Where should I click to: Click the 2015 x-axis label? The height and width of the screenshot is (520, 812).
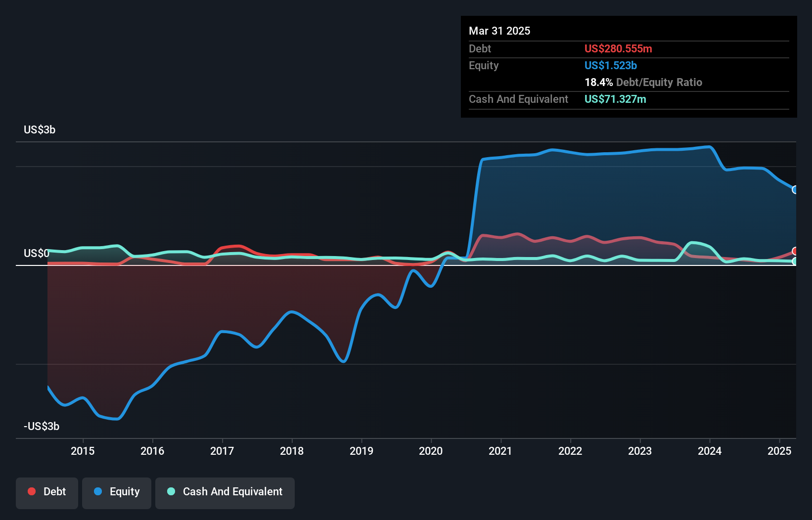[83, 451]
